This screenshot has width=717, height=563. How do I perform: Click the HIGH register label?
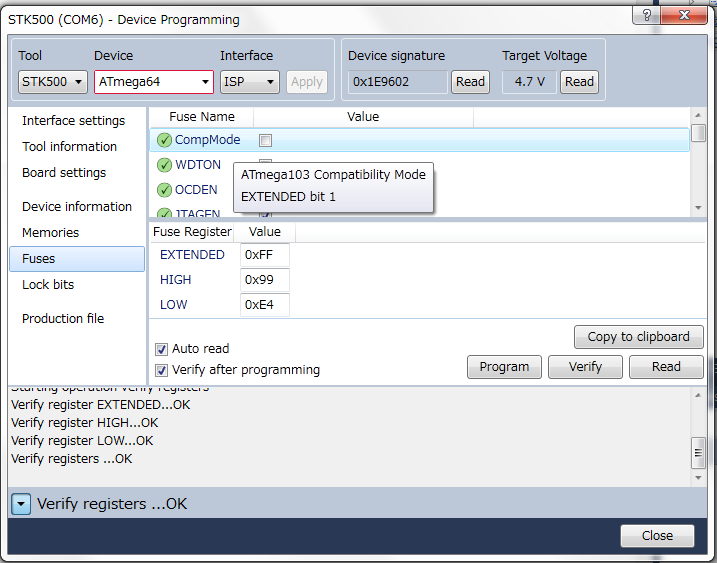tap(176, 280)
